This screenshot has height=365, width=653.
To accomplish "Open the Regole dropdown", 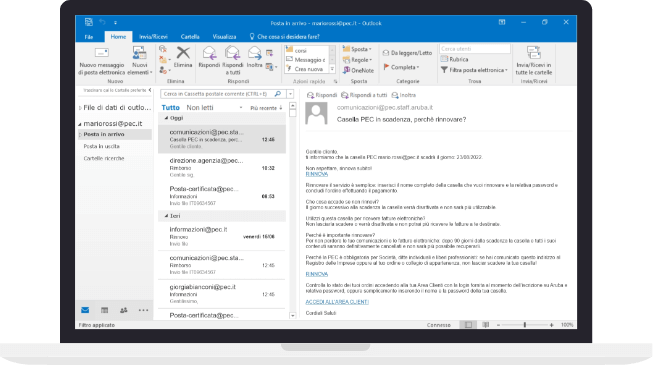I will (357, 60).
